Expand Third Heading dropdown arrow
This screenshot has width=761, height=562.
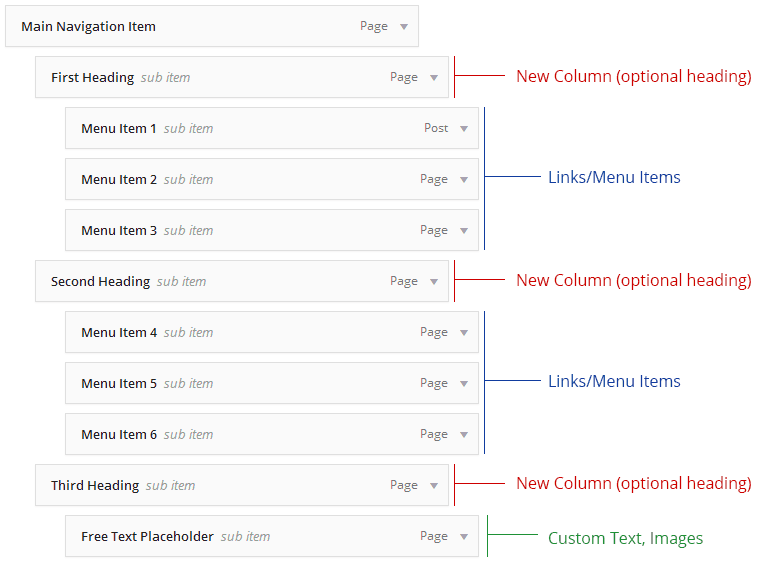(434, 486)
